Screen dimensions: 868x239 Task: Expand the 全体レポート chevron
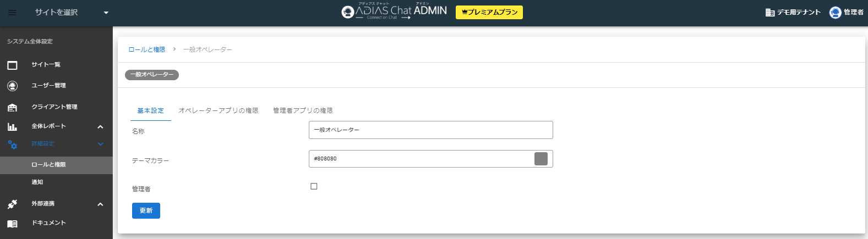(100, 127)
